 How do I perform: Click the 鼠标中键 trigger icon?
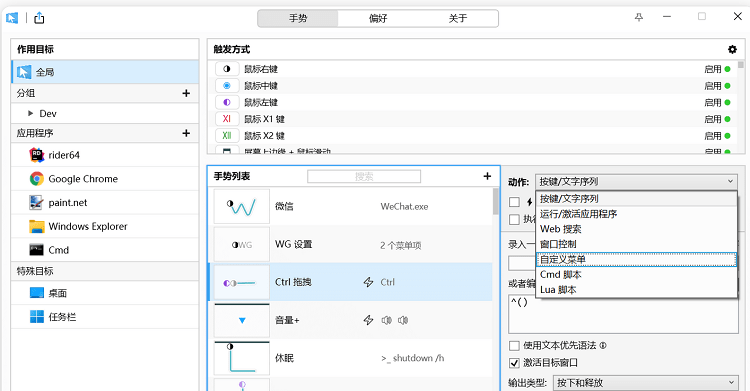pos(227,86)
